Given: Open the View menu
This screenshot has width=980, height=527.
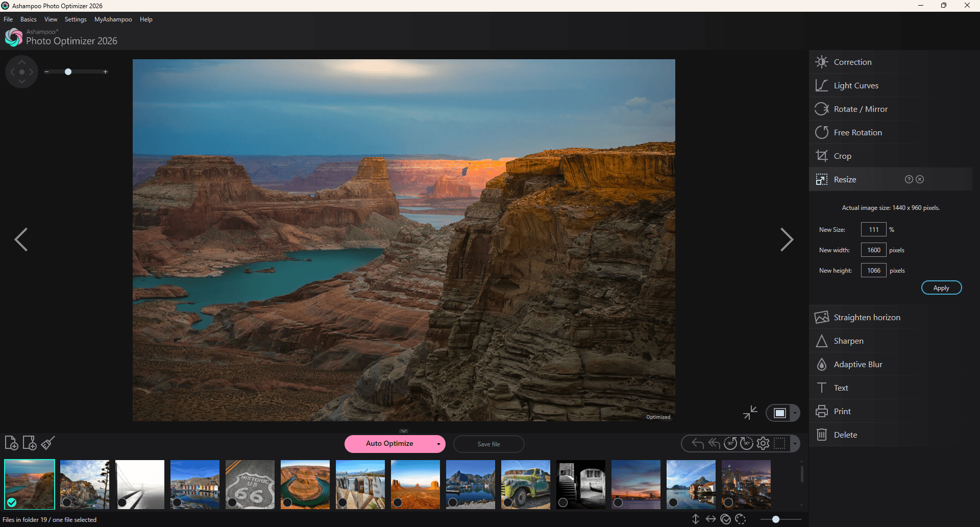Looking at the screenshot, I should 51,19.
